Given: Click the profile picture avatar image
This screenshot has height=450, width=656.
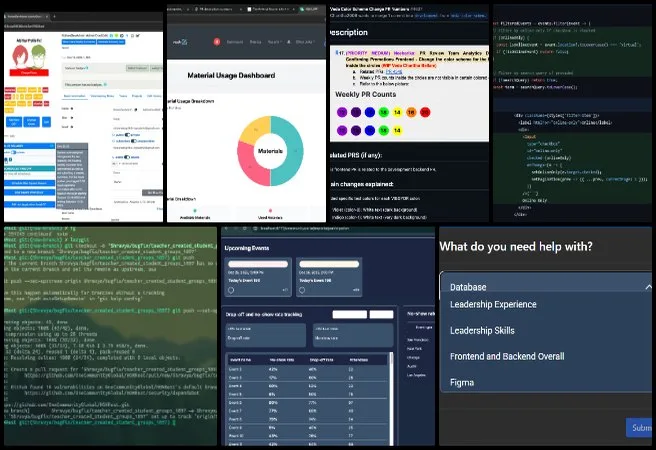Looking at the screenshot, I should (x=29, y=56).
